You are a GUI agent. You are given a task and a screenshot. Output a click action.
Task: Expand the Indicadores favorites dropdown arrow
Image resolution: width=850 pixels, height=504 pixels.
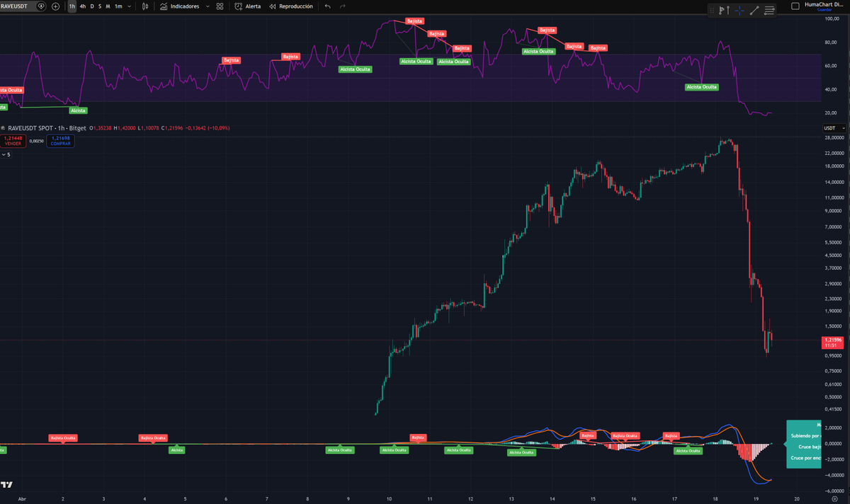207,6
